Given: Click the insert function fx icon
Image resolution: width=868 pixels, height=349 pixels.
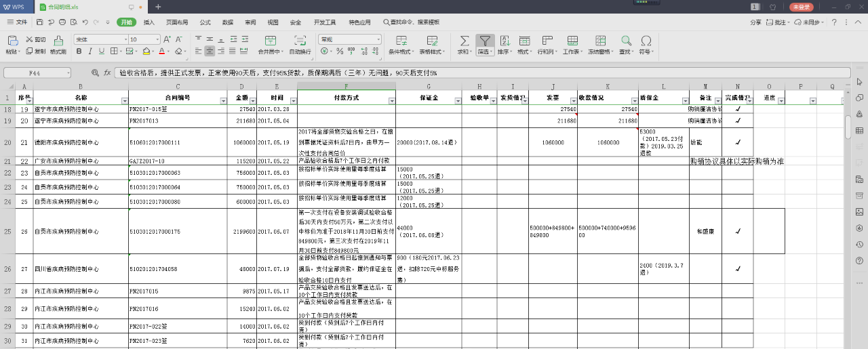Looking at the screenshot, I should 107,73.
